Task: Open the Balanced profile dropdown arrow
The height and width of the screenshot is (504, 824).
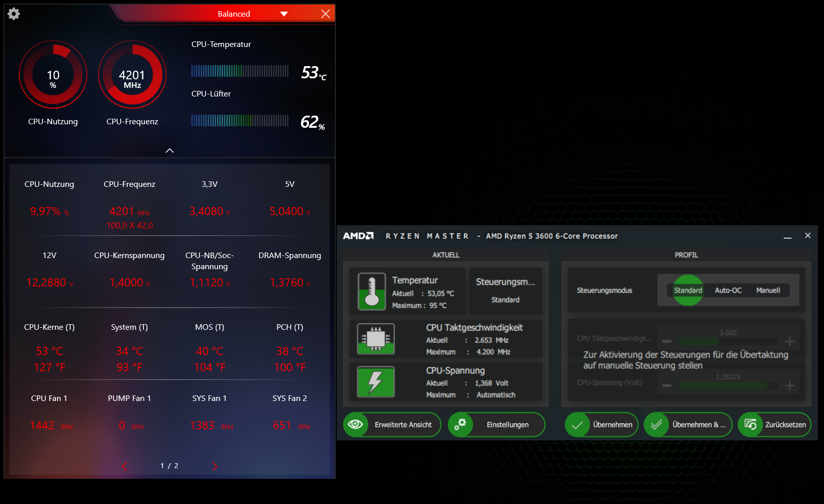Action: point(284,14)
